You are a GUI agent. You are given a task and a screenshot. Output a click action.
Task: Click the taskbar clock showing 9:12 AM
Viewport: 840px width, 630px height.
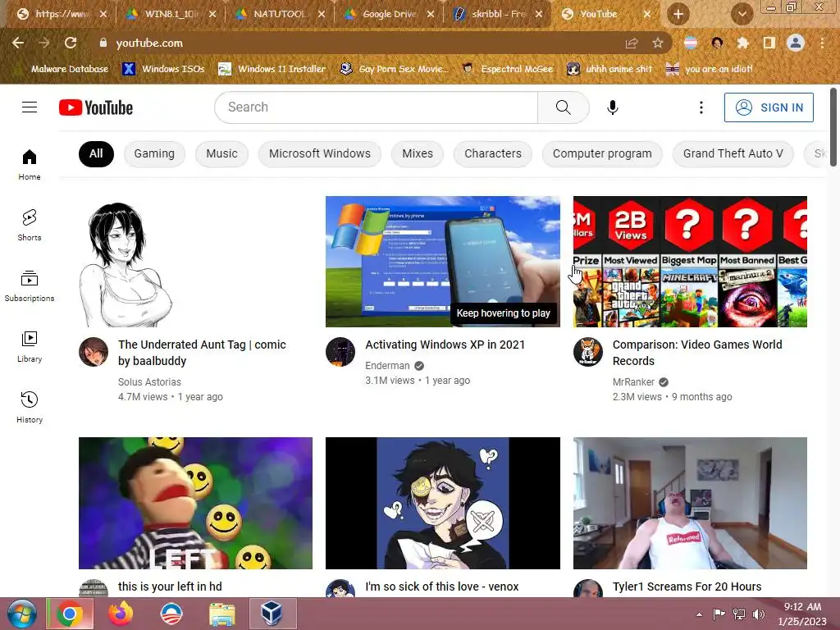pyautogui.click(x=802, y=614)
